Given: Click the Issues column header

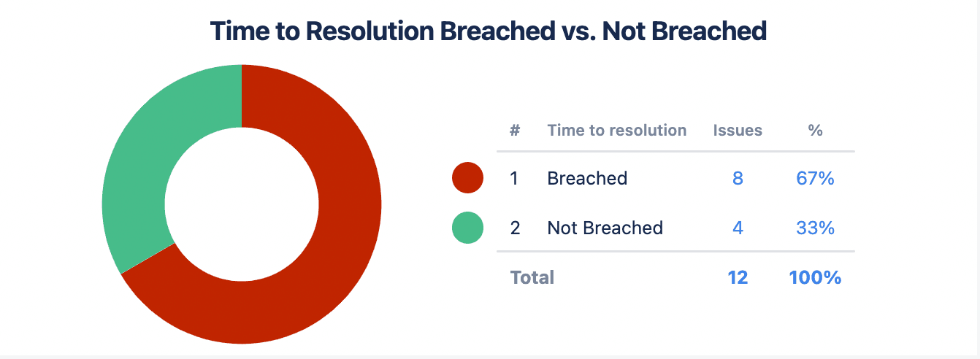Looking at the screenshot, I should click(738, 131).
